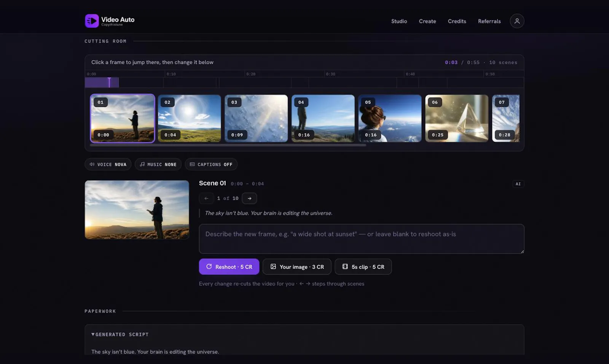Image resolution: width=609 pixels, height=364 pixels.
Task: Open the Credits page
Action: [x=457, y=21]
